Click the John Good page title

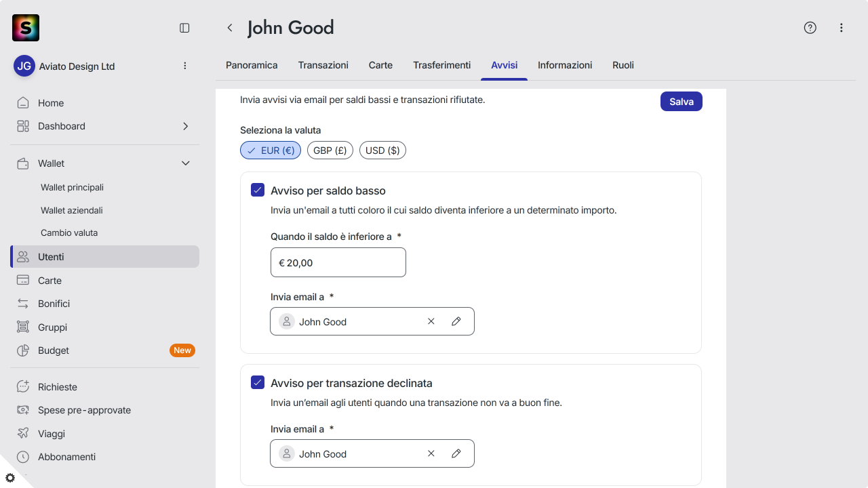(x=291, y=28)
